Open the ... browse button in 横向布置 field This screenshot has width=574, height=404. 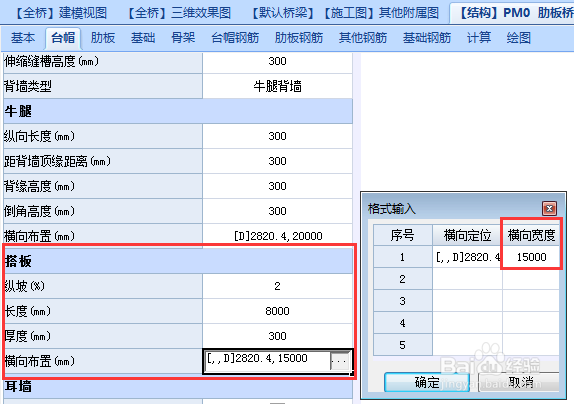339,361
